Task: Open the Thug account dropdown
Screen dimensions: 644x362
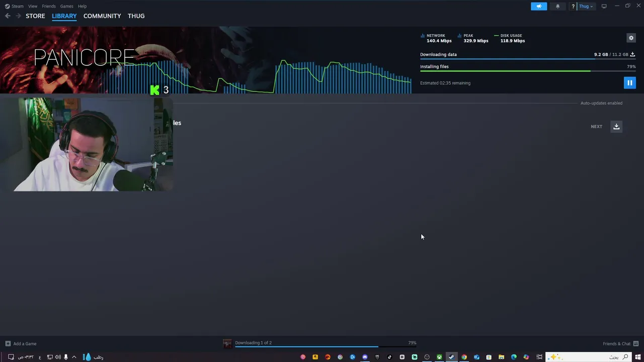Action: click(x=586, y=6)
